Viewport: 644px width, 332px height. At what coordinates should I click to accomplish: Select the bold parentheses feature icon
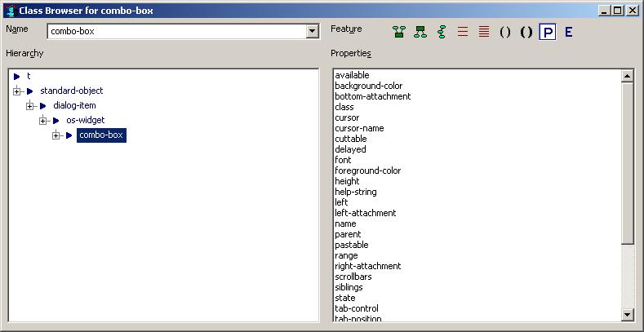pyautogui.click(x=526, y=32)
